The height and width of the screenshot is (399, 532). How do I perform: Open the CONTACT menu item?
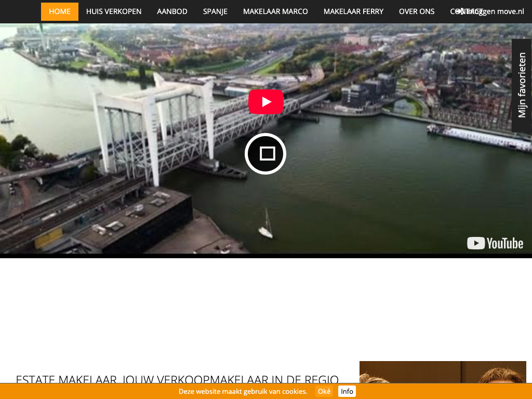pos(452,11)
